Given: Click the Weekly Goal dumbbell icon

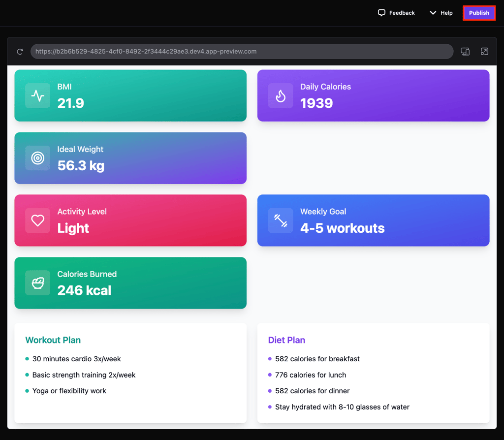Looking at the screenshot, I should (x=281, y=220).
